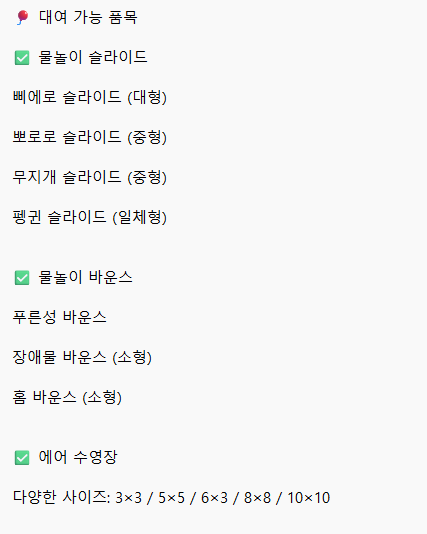Click the 10×10 size text

point(309,498)
